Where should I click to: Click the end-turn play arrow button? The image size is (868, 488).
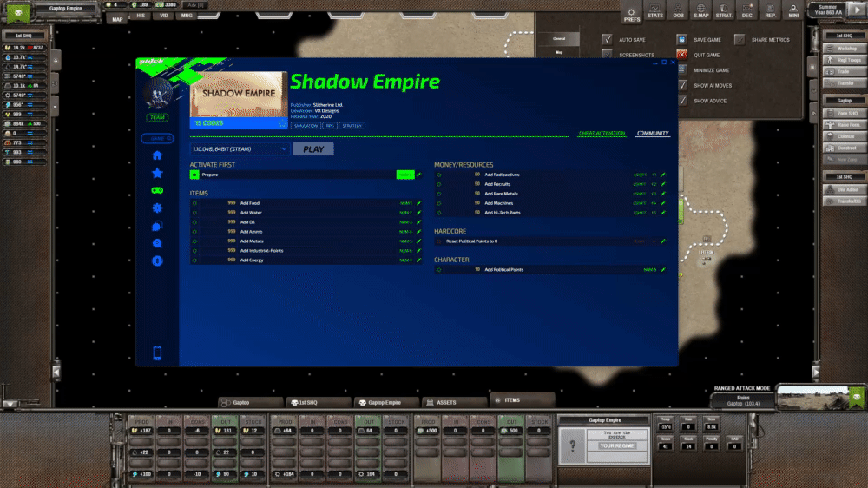(858, 10)
